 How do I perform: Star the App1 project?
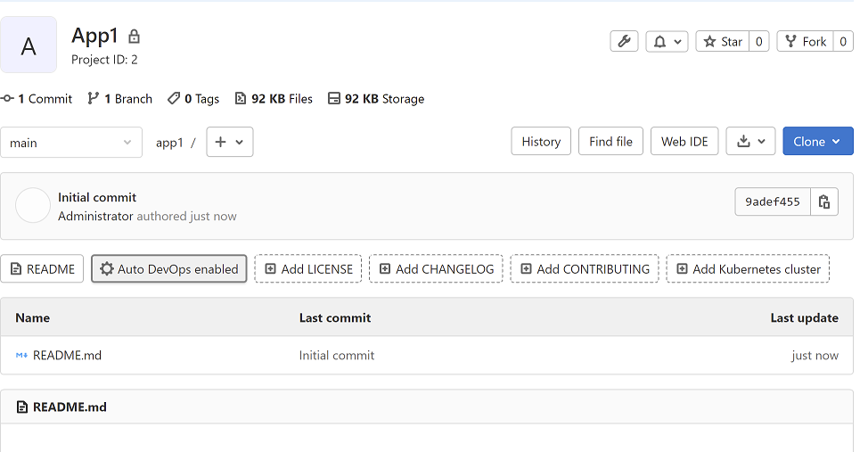723,41
